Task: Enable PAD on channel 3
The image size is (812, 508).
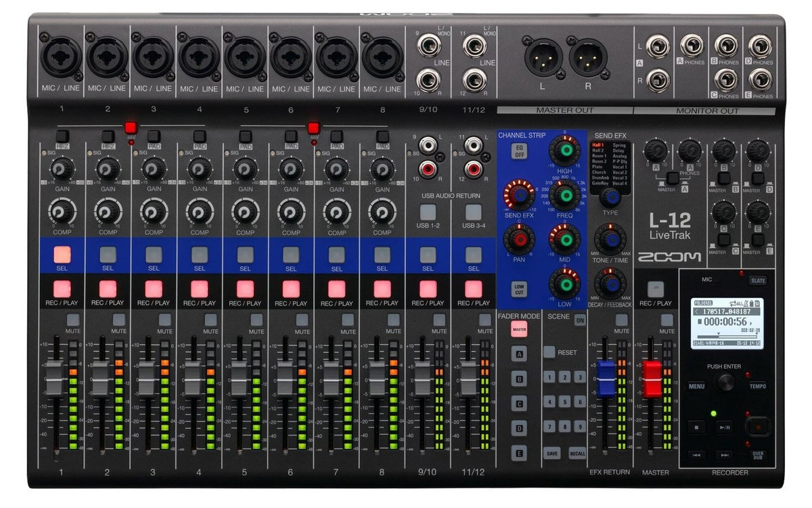Action: point(154,136)
